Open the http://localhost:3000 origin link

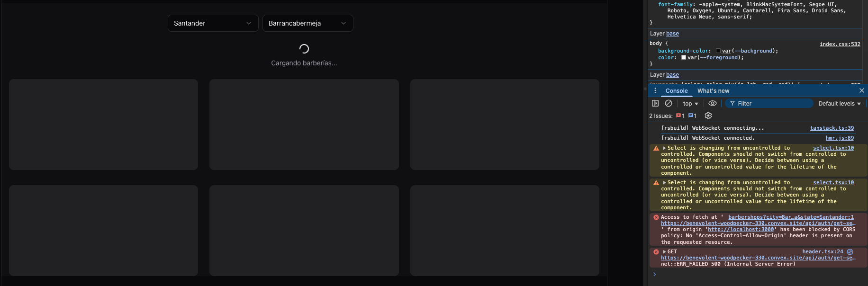coord(741,230)
